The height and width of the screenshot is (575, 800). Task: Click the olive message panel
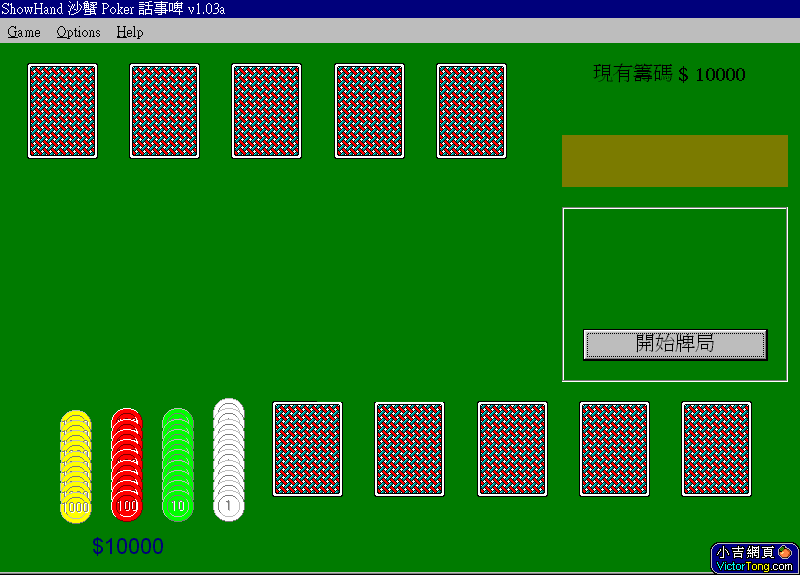(675, 161)
